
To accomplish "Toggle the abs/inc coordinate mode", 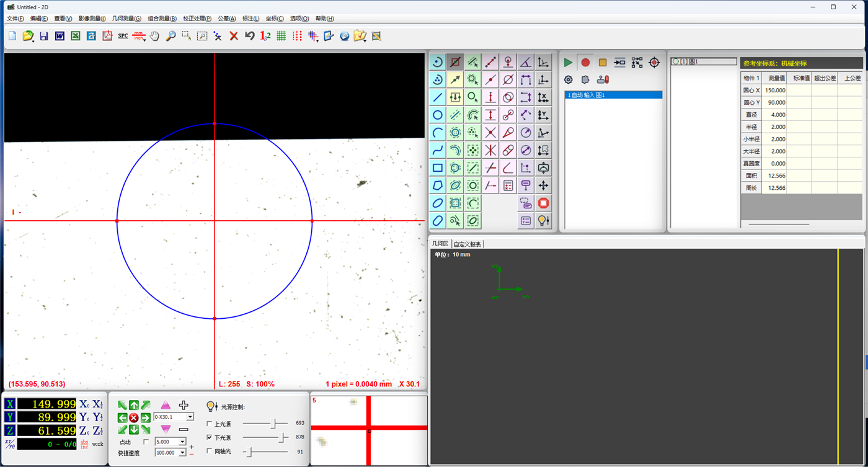I will (84, 444).
